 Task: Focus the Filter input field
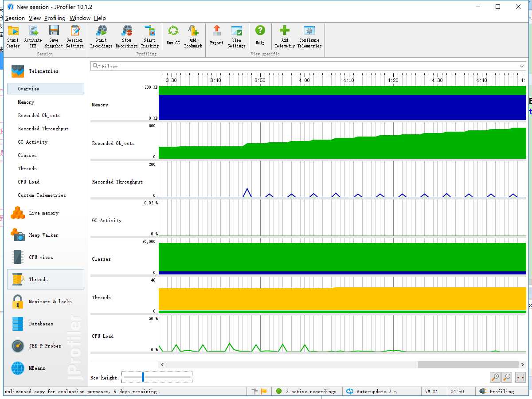pos(309,66)
